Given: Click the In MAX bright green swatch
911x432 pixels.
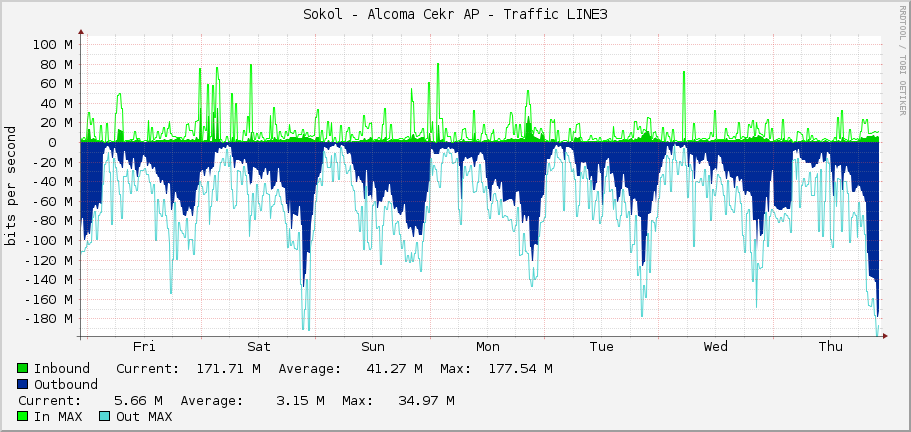Looking at the screenshot, I should 23,417.
